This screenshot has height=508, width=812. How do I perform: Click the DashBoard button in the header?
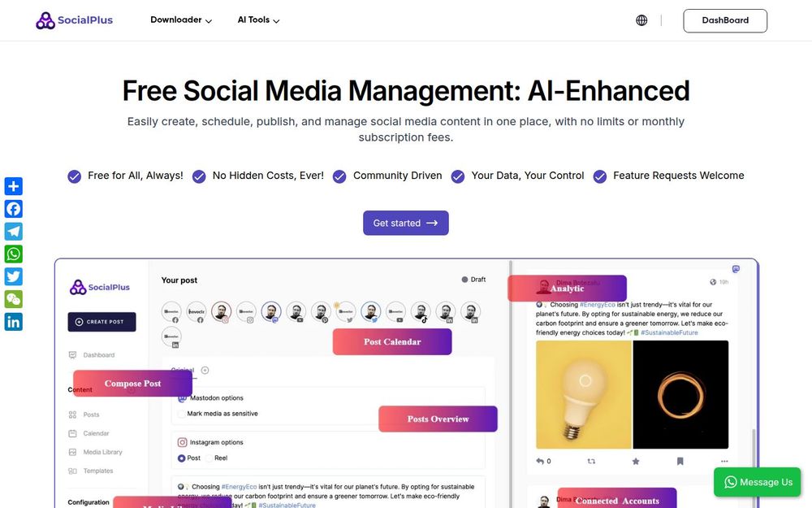point(725,21)
